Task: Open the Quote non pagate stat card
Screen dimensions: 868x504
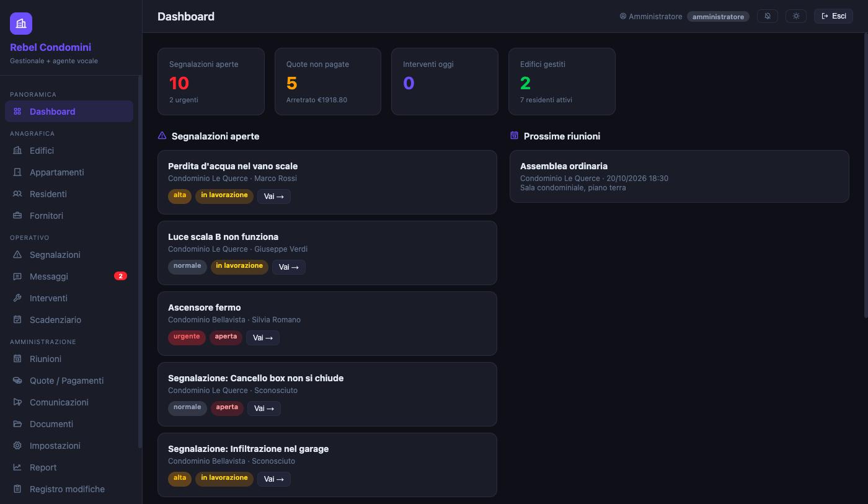Action: [328, 81]
